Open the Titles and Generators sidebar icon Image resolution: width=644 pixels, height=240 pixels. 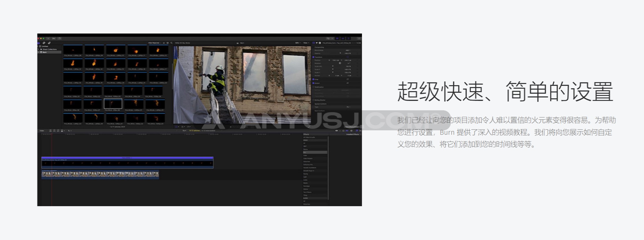pyautogui.click(x=49, y=43)
